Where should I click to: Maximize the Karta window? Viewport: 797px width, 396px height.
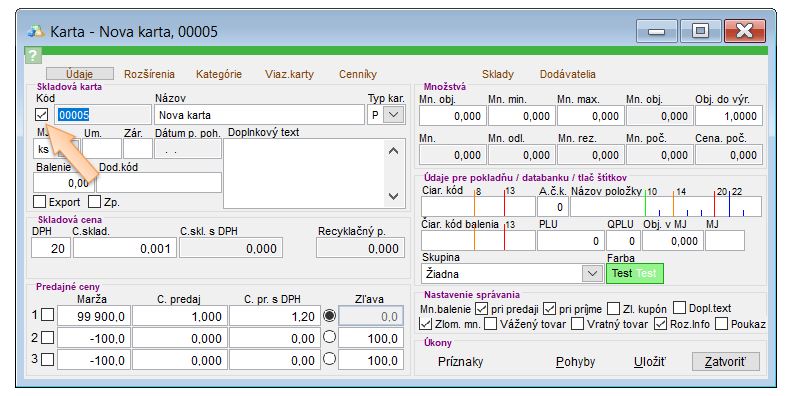point(700,32)
